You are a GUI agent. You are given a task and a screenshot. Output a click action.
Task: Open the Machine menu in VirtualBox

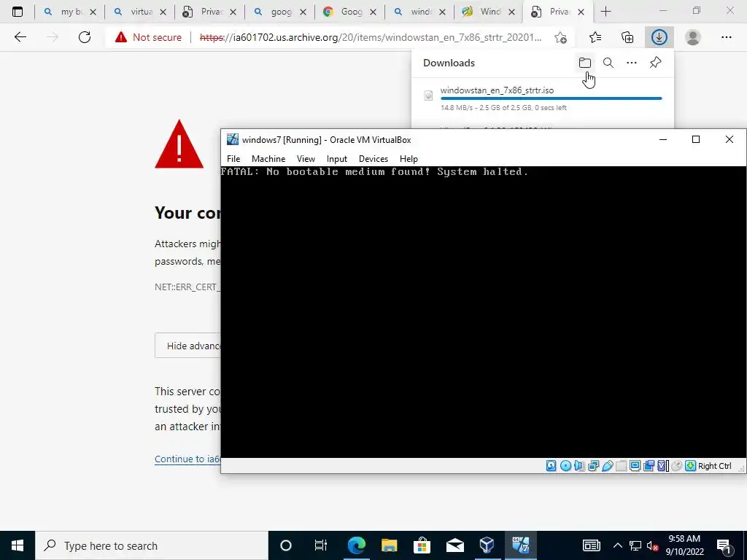coord(268,158)
